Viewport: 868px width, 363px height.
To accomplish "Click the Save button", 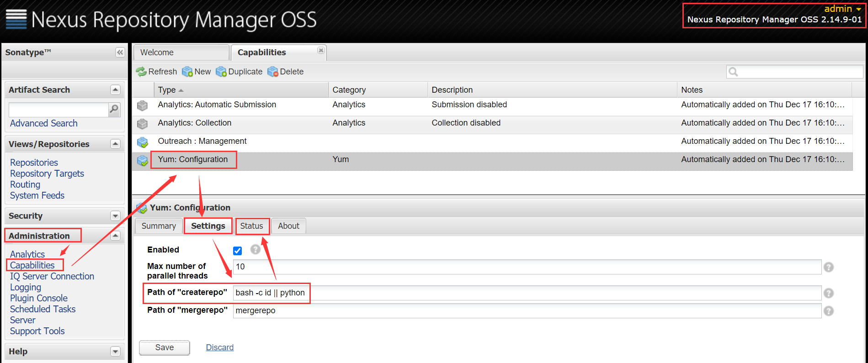I will (165, 347).
